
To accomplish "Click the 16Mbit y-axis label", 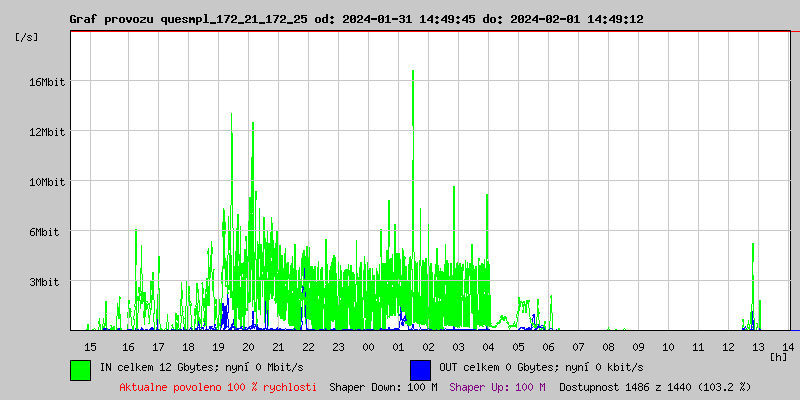I will [47, 82].
